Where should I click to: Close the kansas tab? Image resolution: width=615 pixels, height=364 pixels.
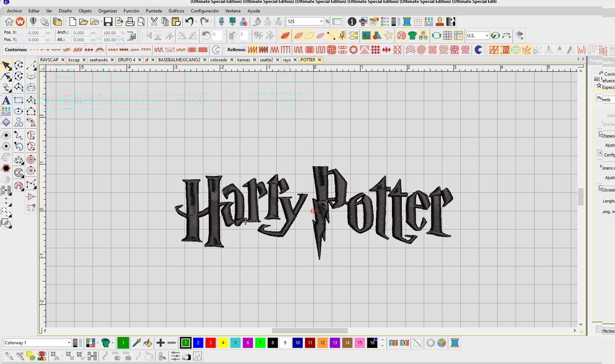(x=254, y=60)
